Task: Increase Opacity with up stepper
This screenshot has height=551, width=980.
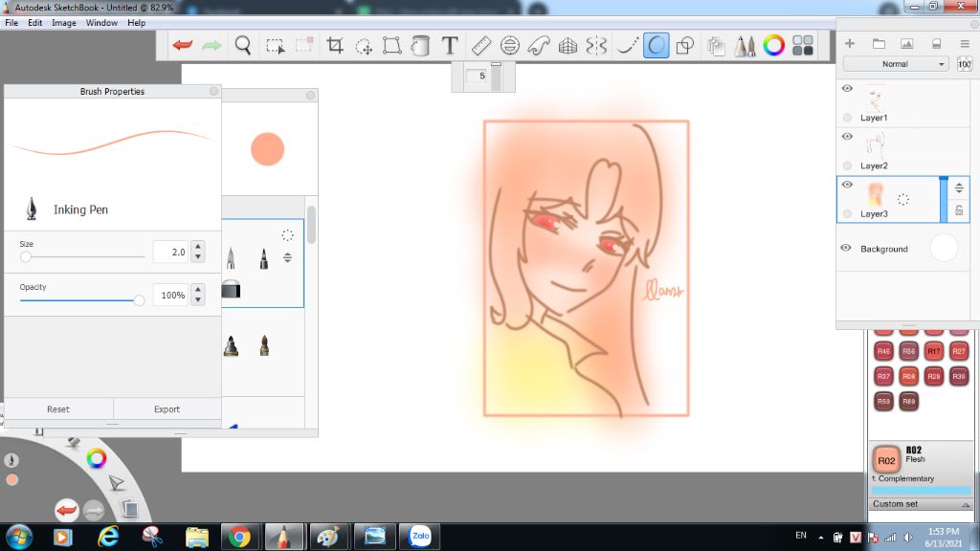Action: coord(198,289)
